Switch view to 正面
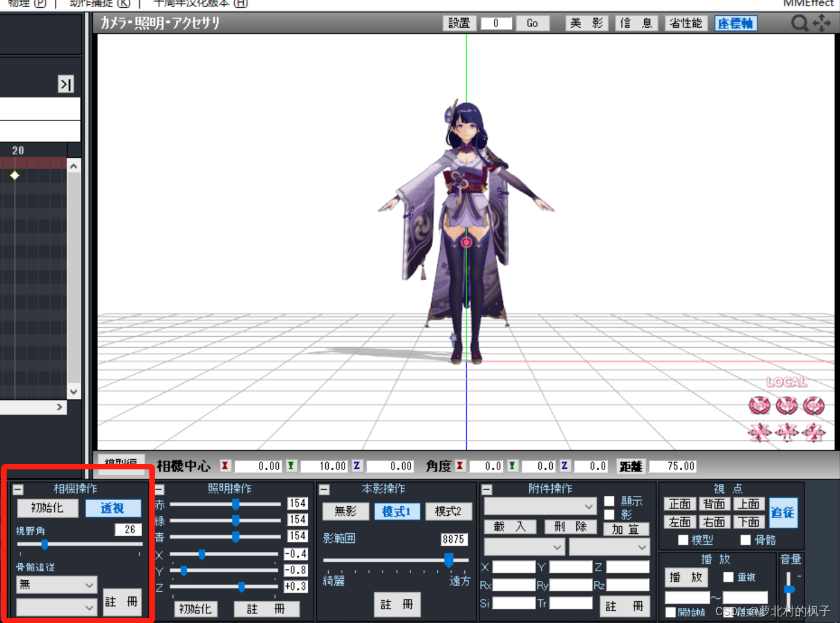This screenshot has height=623, width=840. pyautogui.click(x=680, y=504)
